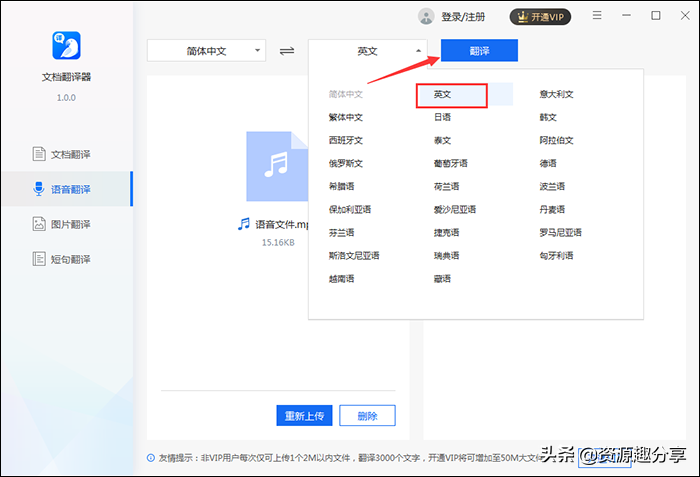
Task: Select 斯洛文尼亚语 as target language
Action: pyautogui.click(x=354, y=256)
